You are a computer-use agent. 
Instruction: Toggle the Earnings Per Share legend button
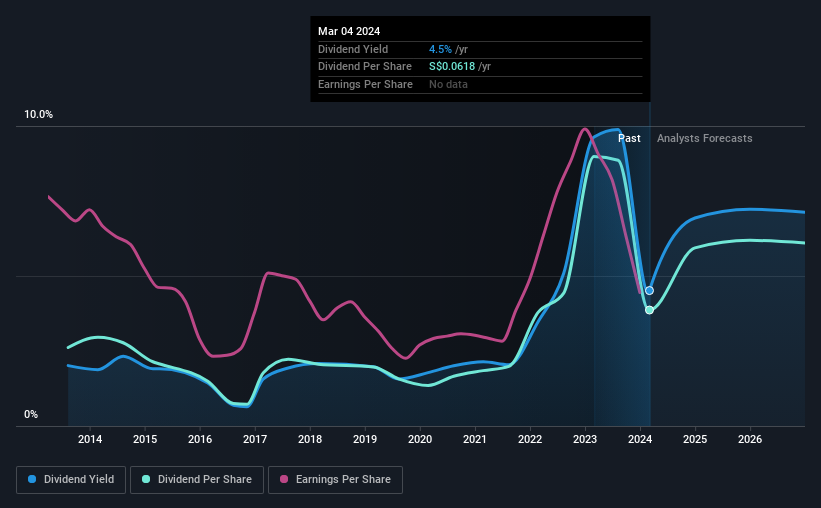click(x=336, y=480)
